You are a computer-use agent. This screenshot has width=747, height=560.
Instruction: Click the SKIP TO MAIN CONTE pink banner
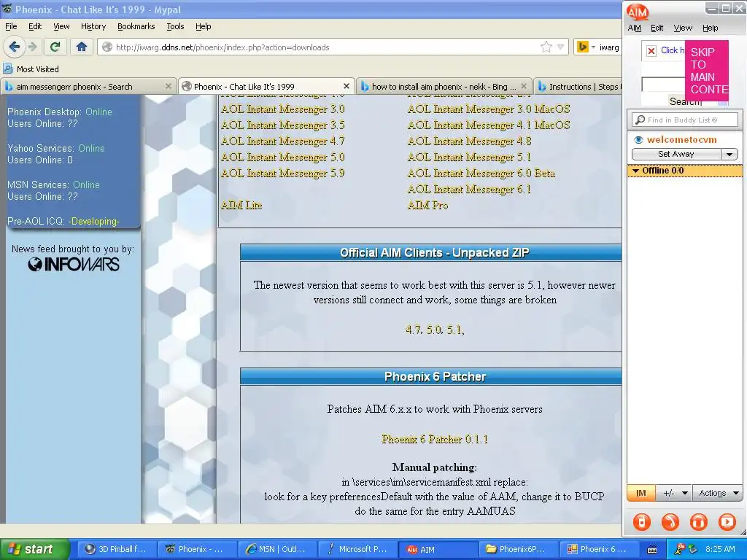coord(707,70)
